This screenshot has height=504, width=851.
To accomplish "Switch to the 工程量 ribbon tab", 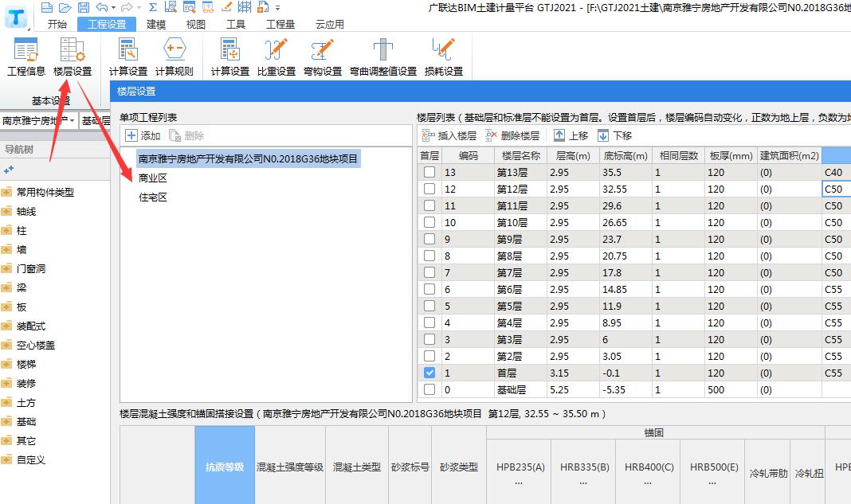I will 280,24.
